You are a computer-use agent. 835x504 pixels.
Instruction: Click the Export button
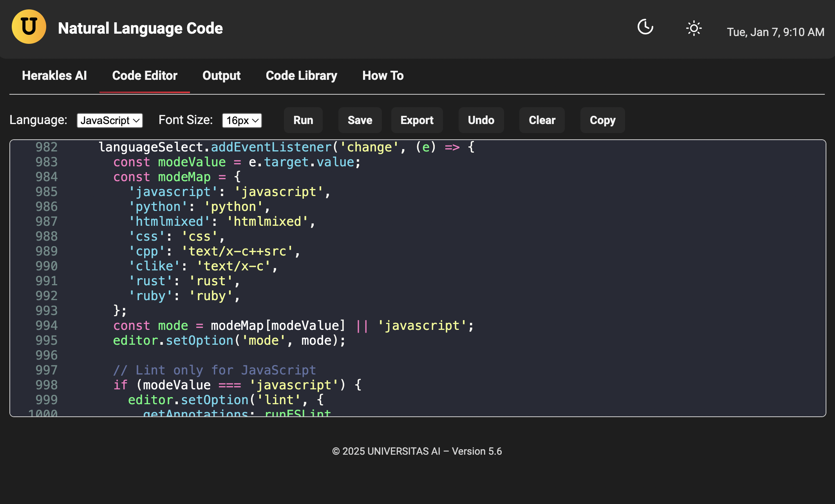tap(417, 120)
